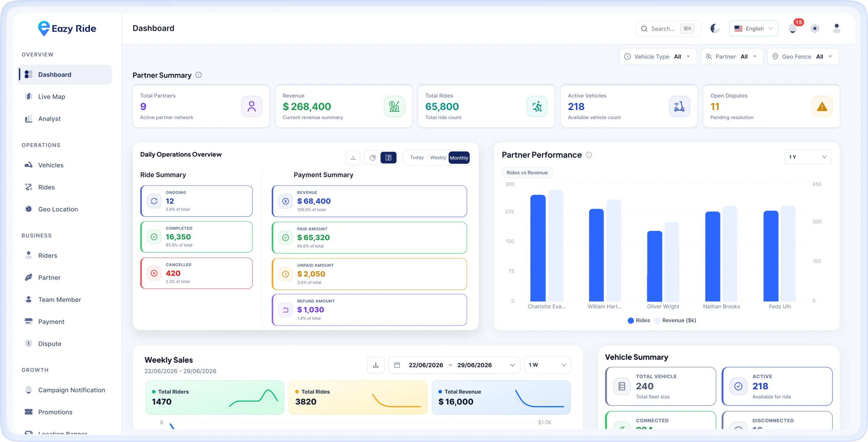
Task: Select Monthly time range
Action: (459, 158)
